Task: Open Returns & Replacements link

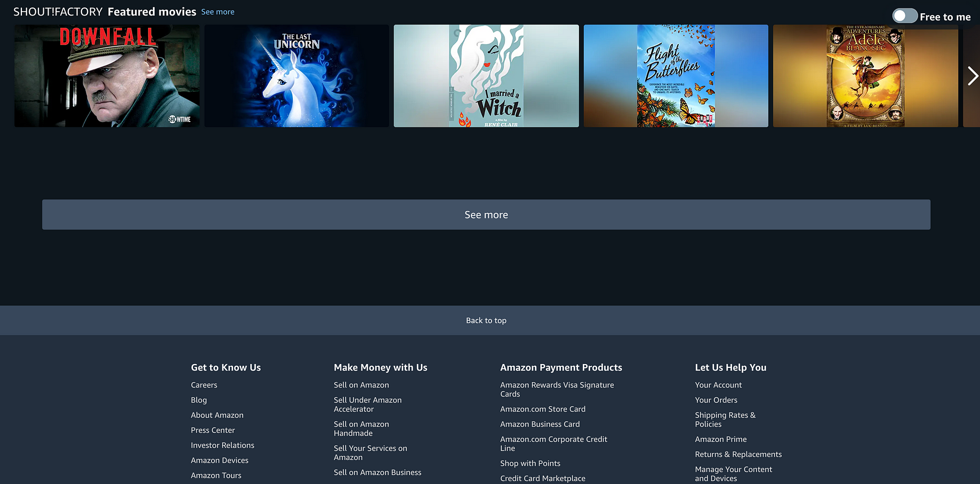Action: point(738,454)
